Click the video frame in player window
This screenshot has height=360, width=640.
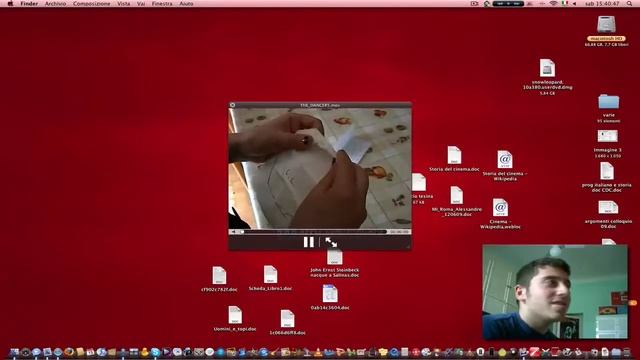tap(320, 169)
